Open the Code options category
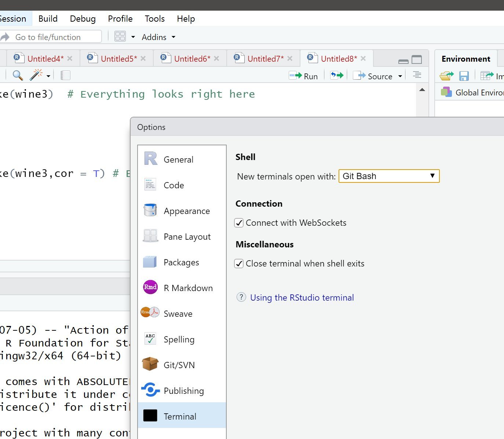Image resolution: width=504 pixels, height=439 pixels. point(182,185)
